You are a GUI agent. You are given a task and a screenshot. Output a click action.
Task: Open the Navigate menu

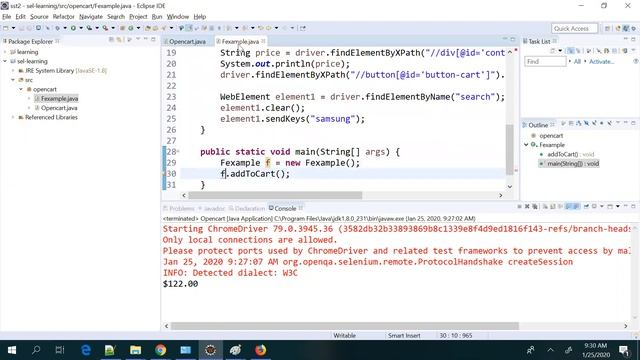pyautogui.click(x=91, y=17)
